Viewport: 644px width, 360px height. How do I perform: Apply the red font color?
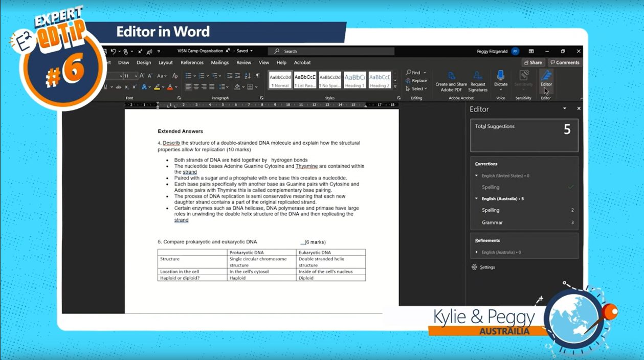point(170,87)
